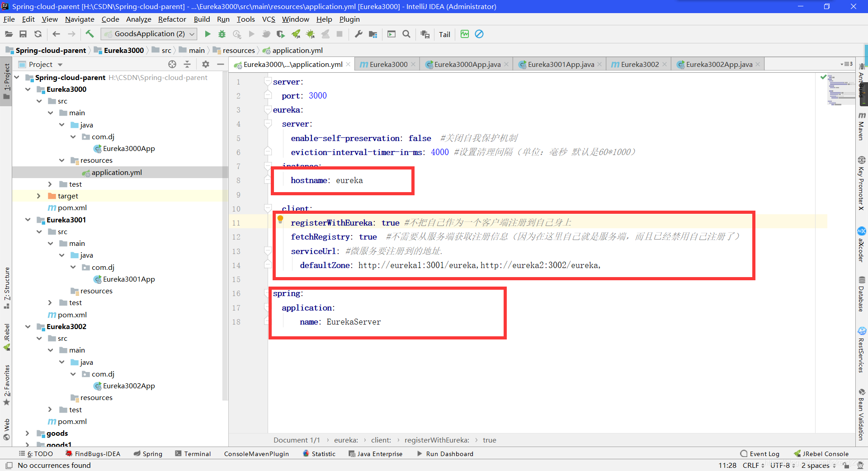Open the Refactor menu

172,19
